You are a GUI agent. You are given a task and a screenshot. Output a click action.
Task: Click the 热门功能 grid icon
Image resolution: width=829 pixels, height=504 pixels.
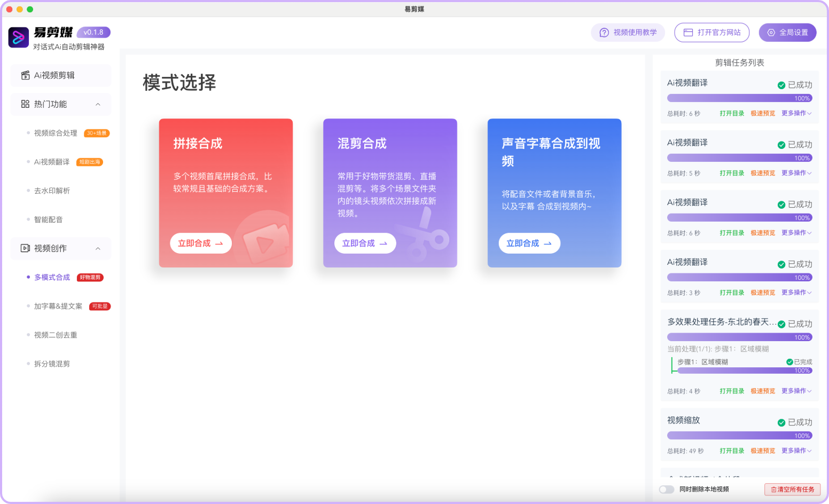(x=25, y=104)
